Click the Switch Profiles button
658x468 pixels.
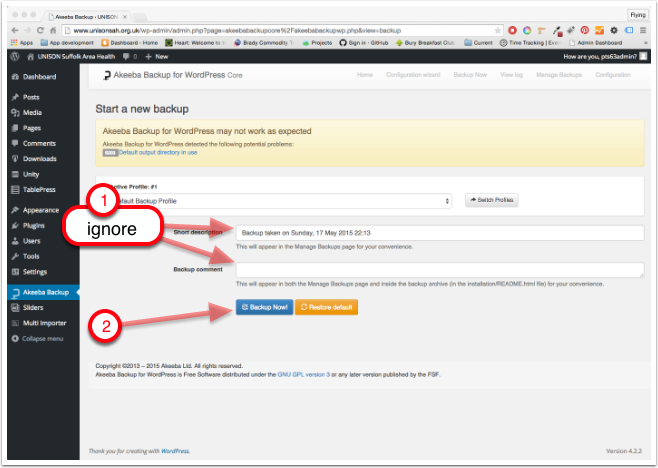tap(491, 200)
